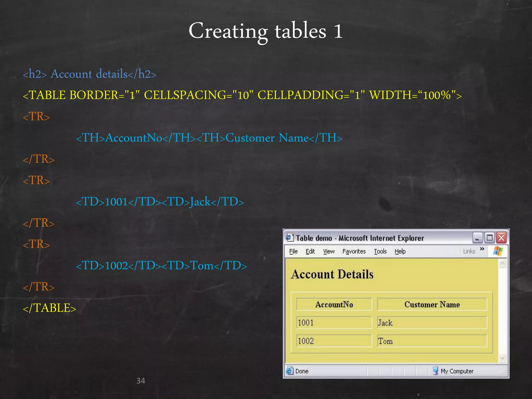Click the scrollbar down arrow
The width and height of the screenshot is (532, 399).
tap(502, 358)
